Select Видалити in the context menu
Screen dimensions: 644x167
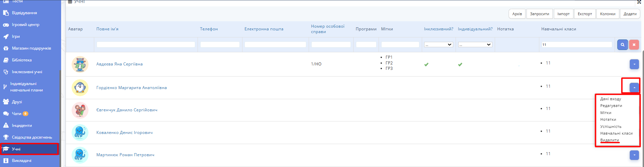point(610,140)
